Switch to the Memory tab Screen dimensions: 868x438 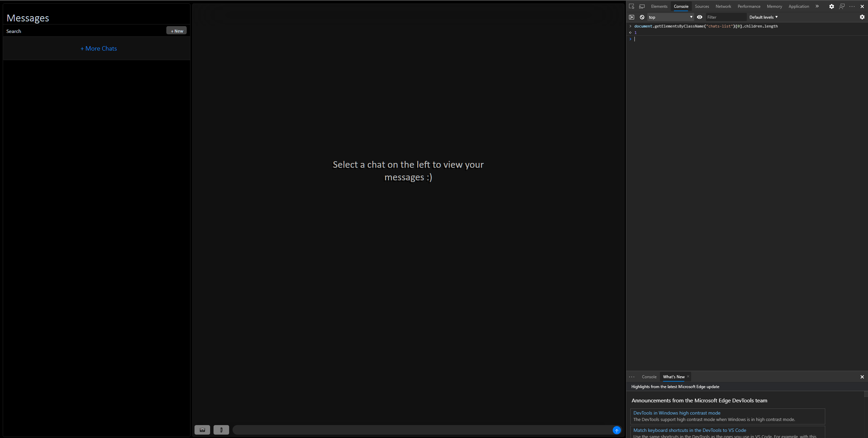pos(774,6)
